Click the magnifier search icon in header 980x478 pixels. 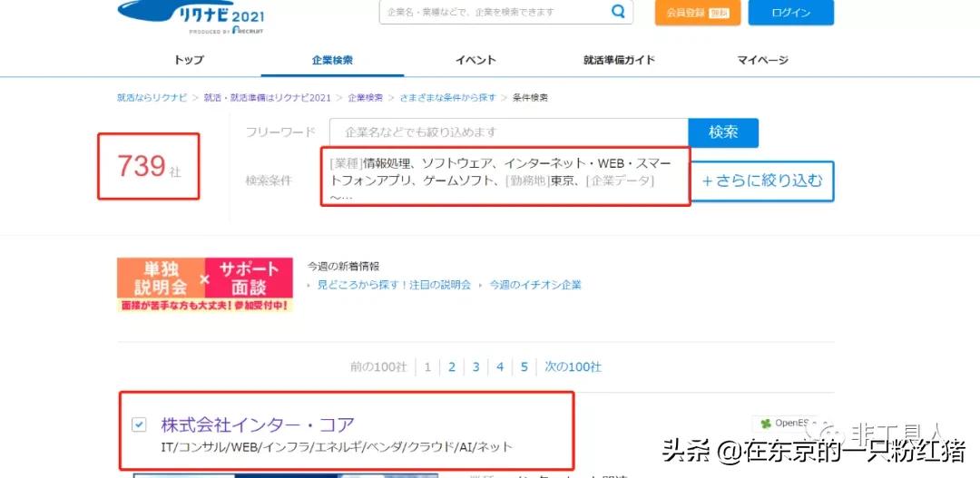618,12
